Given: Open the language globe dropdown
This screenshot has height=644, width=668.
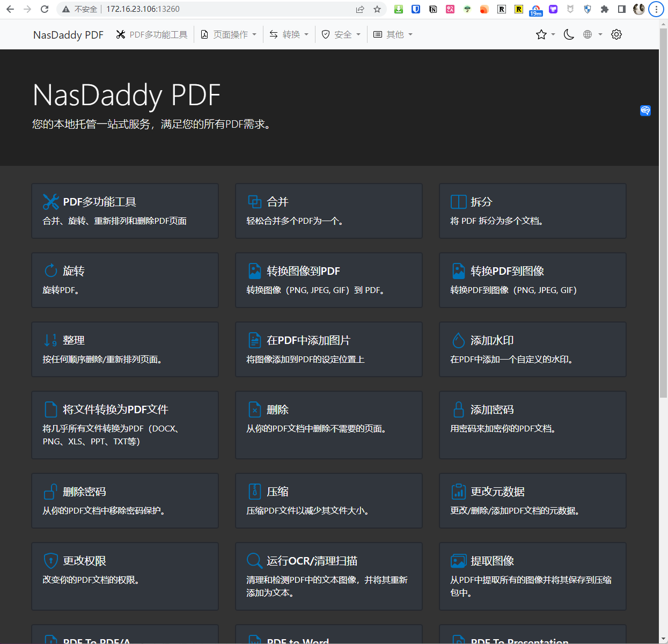Looking at the screenshot, I should (x=592, y=34).
